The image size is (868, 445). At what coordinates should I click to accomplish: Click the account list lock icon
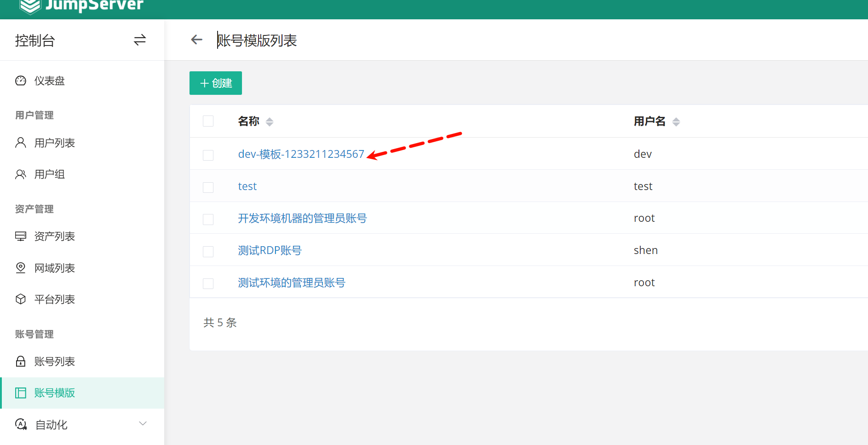click(x=21, y=361)
